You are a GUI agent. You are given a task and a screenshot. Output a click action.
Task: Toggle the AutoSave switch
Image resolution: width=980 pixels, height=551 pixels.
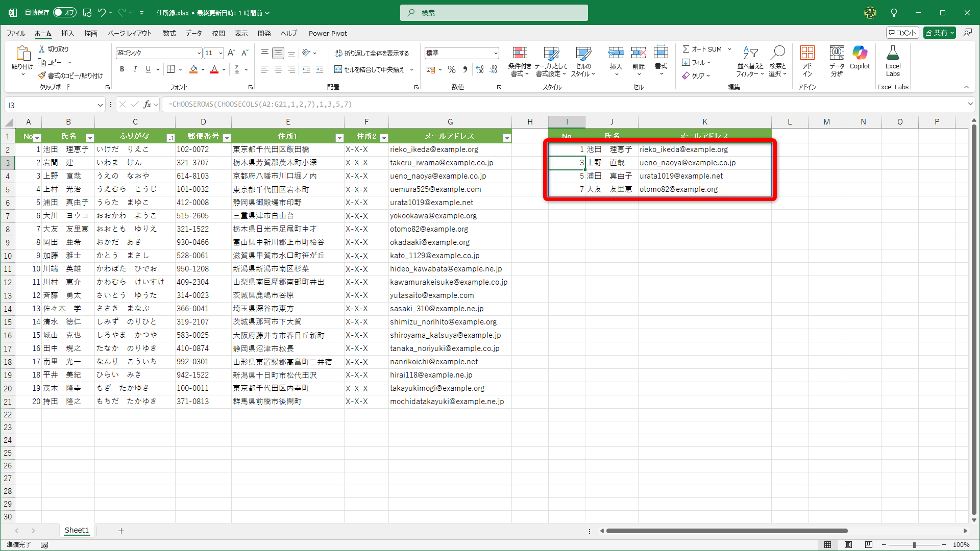pos(64,12)
